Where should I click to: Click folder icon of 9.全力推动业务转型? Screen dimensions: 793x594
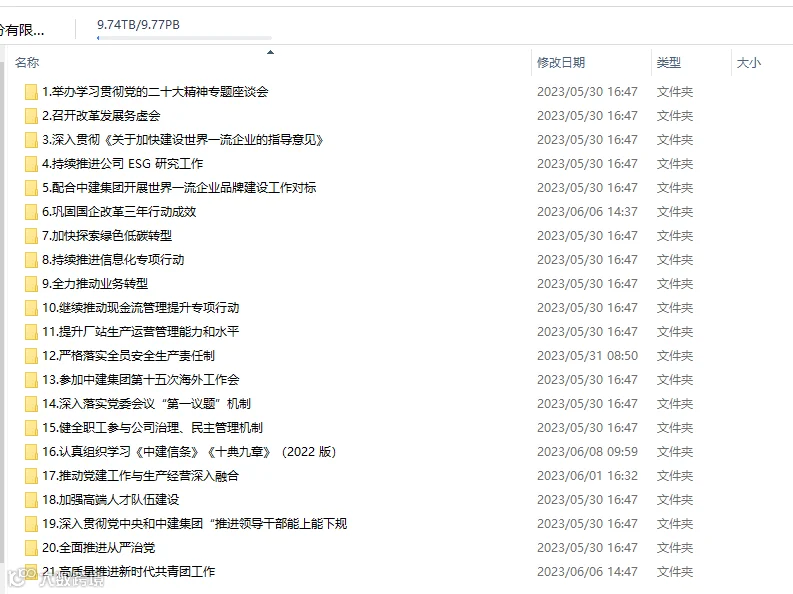[x=31, y=284]
